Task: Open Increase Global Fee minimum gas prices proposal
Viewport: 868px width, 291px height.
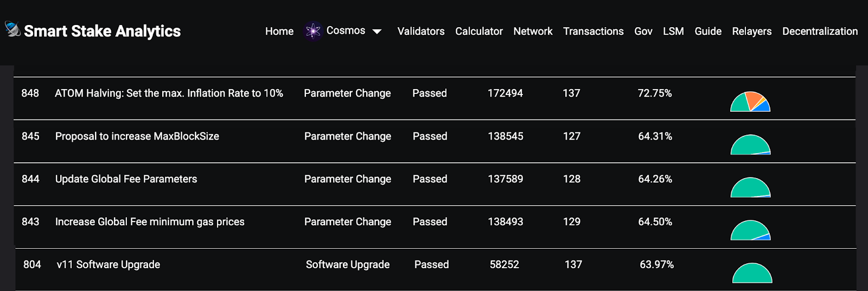Action: click(x=150, y=222)
